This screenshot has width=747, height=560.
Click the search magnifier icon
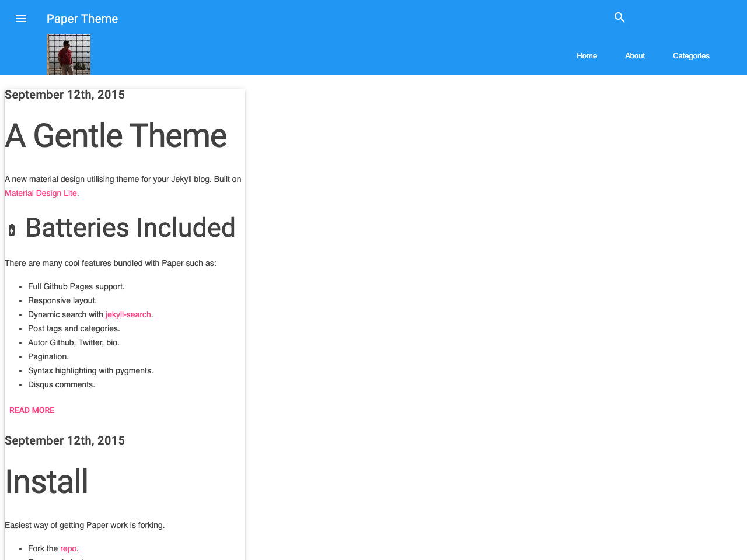[x=619, y=17]
